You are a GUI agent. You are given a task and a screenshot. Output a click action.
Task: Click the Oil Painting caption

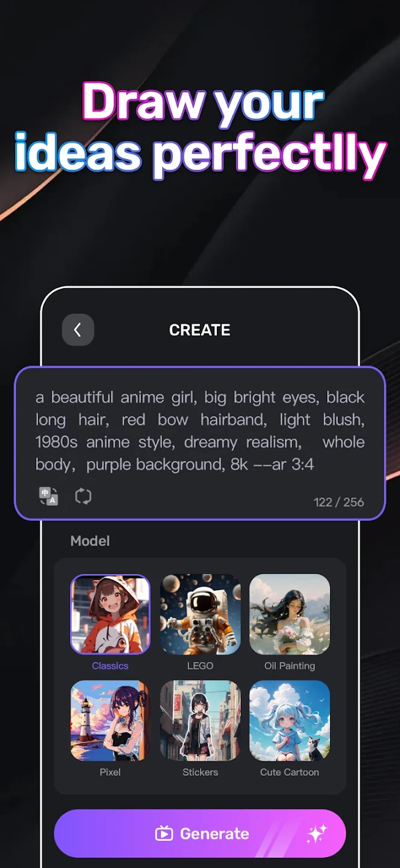pyautogui.click(x=290, y=666)
